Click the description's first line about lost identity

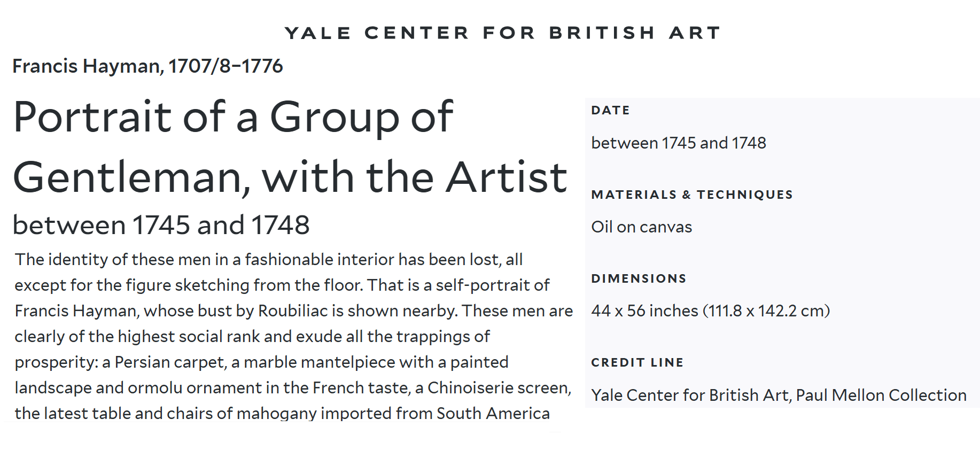click(269, 259)
